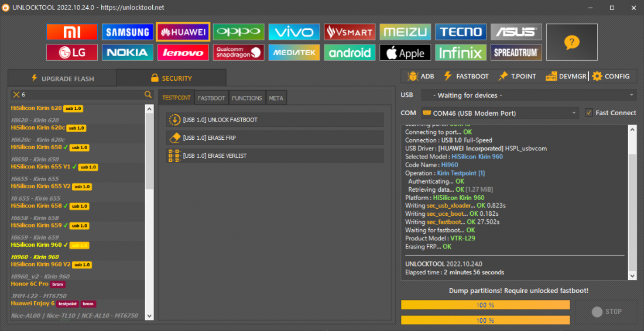The width and height of the screenshot is (644, 331).
Task: Click the search magnifier icon
Action: point(148,95)
